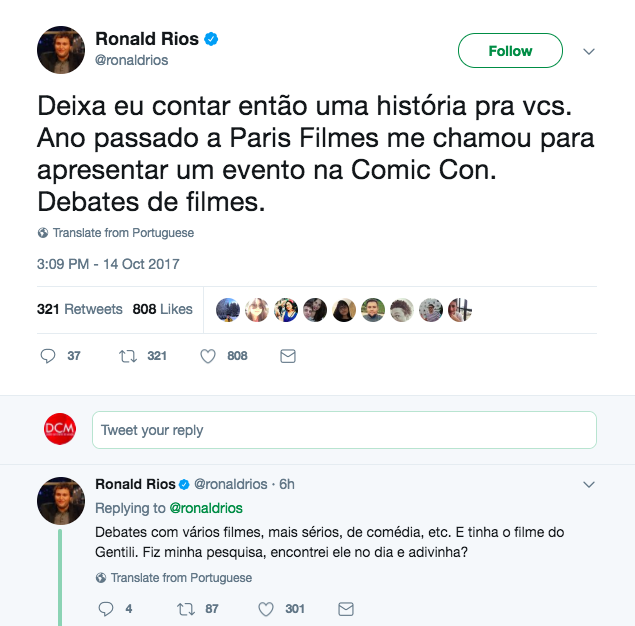This screenshot has height=626, width=635.
Task: Like the main tweet with 808 likes
Action: pos(208,356)
